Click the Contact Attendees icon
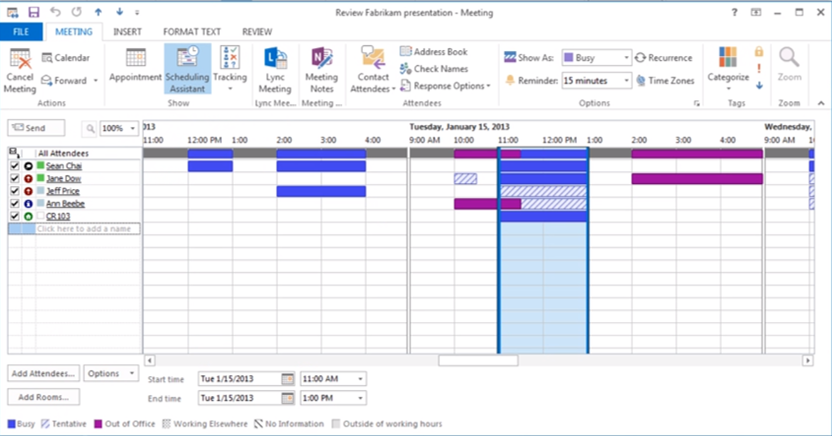 [373, 58]
